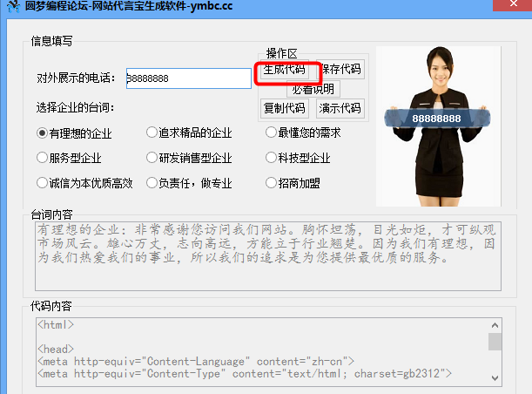Click the code box scroll down arrow

click(x=495, y=378)
